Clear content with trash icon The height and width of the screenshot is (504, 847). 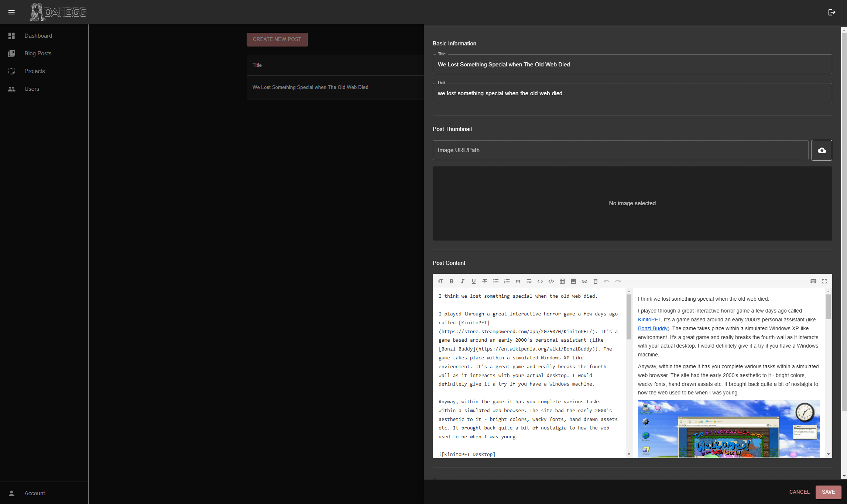tap(595, 281)
